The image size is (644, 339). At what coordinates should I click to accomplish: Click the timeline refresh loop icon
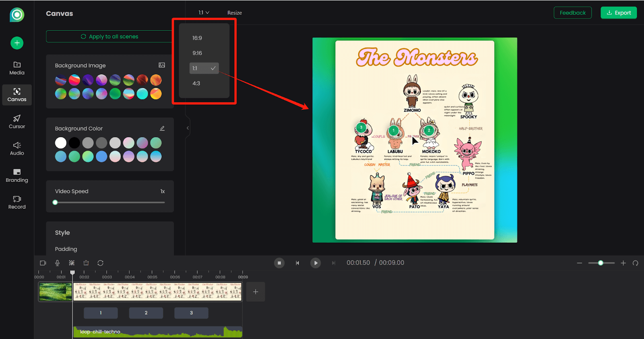pos(101,263)
